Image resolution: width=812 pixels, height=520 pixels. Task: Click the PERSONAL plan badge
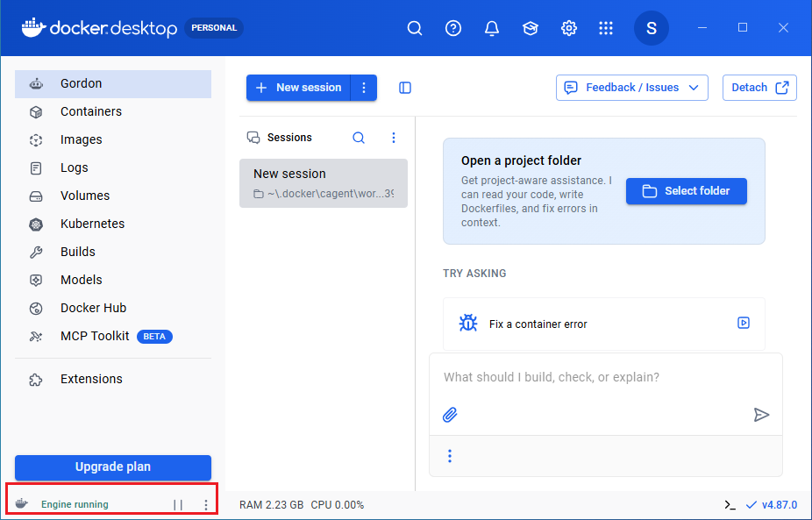(214, 28)
